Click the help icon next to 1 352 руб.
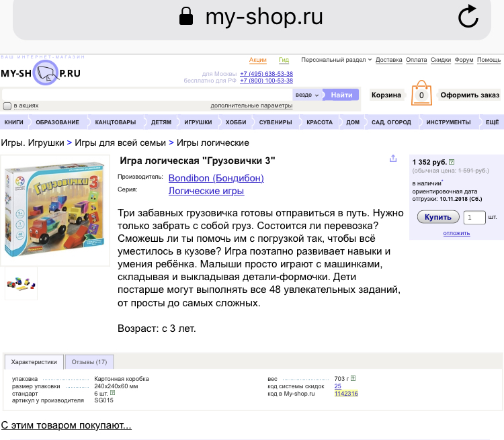 tap(452, 162)
